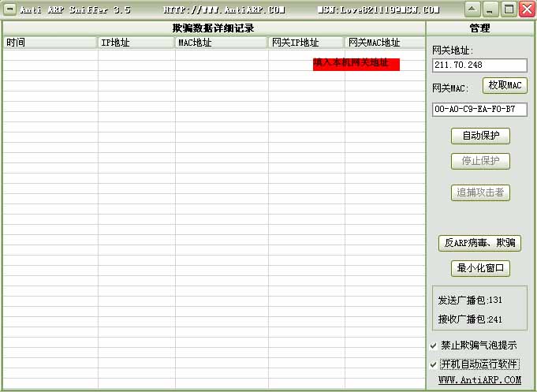The width and height of the screenshot is (537, 392).
Task: Maximize the Anti ARP Sniffer window
Action: click(x=509, y=9)
